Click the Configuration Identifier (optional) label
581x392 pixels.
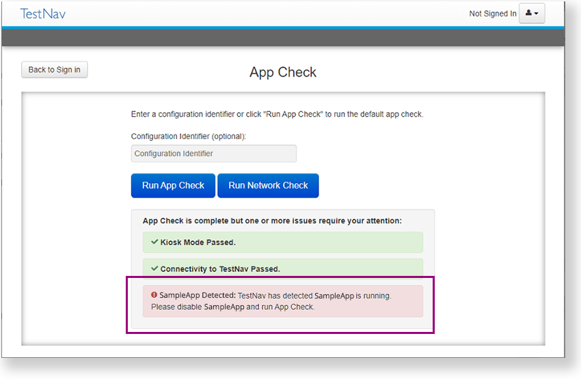pyautogui.click(x=188, y=137)
